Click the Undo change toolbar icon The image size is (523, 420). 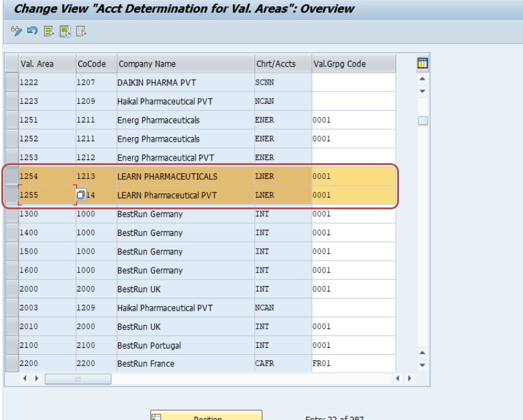pos(32,32)
